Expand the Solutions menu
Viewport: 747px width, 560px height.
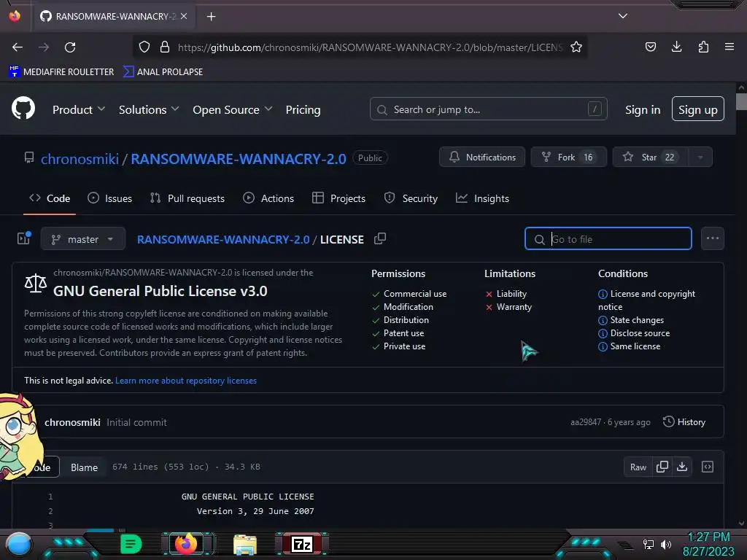click(149, 109)
